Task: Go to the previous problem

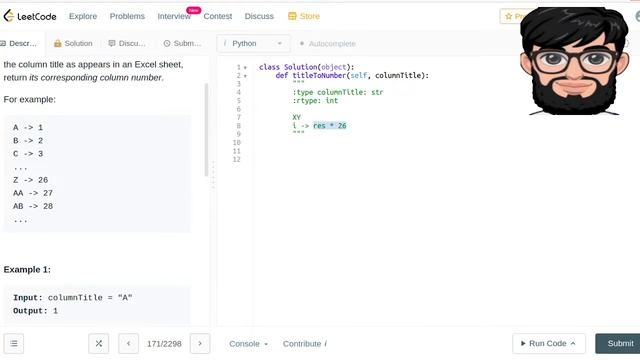Action: 129,343
